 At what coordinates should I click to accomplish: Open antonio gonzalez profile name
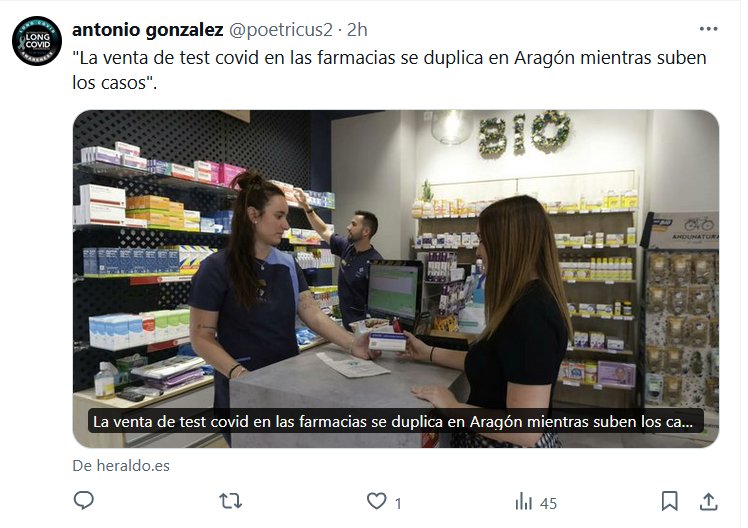tap(148, 30)
